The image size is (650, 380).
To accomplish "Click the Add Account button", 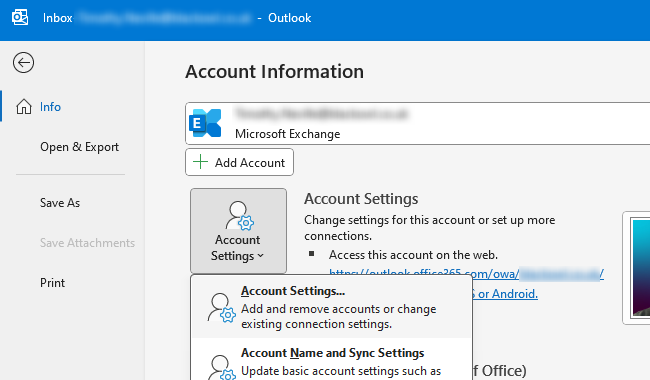I will (240, 162).
